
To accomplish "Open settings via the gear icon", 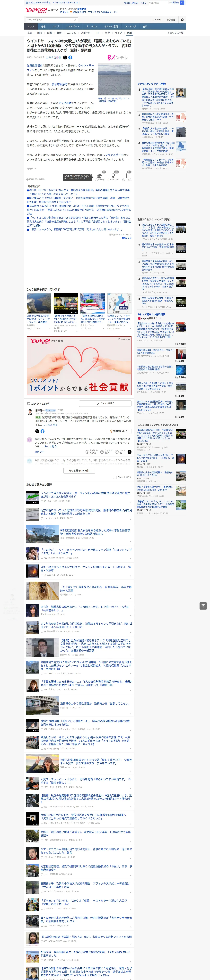I will (x=182, y=20).
